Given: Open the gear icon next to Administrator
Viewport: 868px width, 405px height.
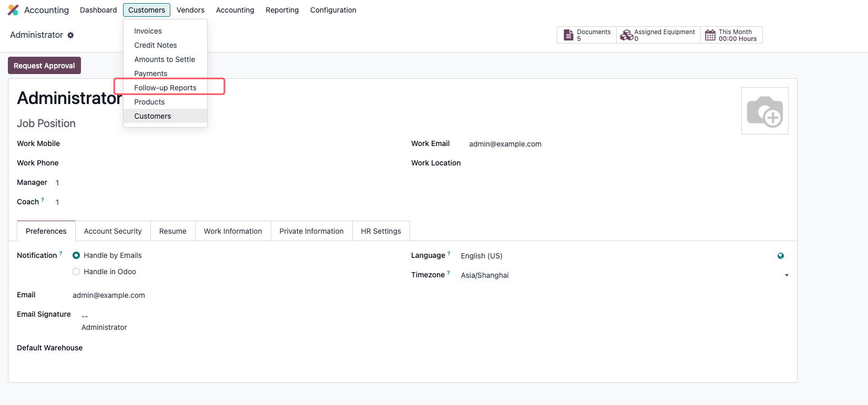Looking at the screenshot, I should [x=70, y=35].
